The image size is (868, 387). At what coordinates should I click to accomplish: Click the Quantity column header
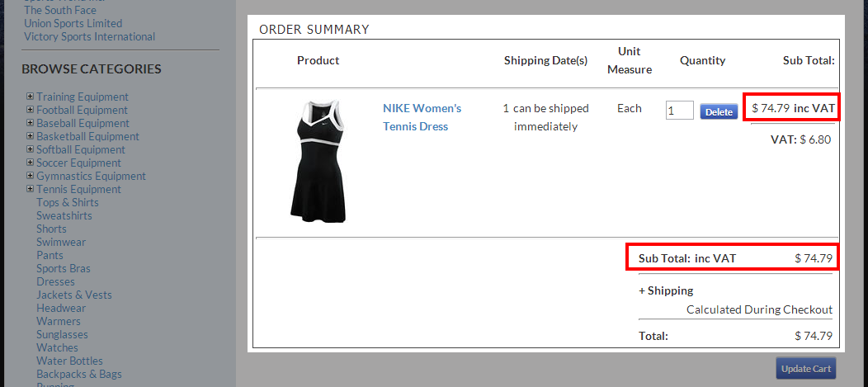[x=702, y=60]
